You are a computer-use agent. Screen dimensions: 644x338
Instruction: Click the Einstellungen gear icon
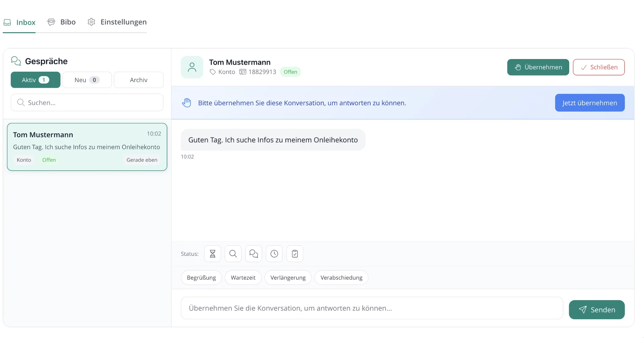point(91,22)
